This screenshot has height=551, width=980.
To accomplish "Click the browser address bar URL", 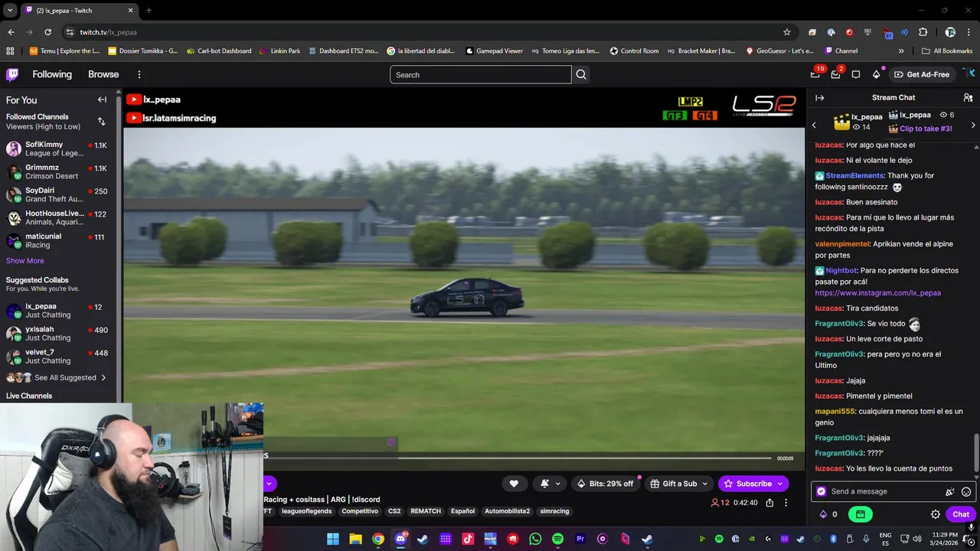I will [108, 32].
